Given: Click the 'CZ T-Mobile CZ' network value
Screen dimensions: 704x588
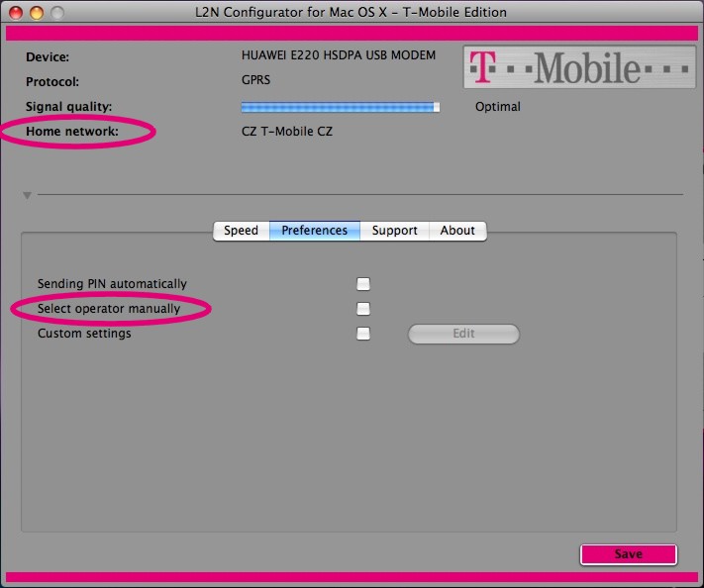Looking at the screenshot, I should coord(287,132).
